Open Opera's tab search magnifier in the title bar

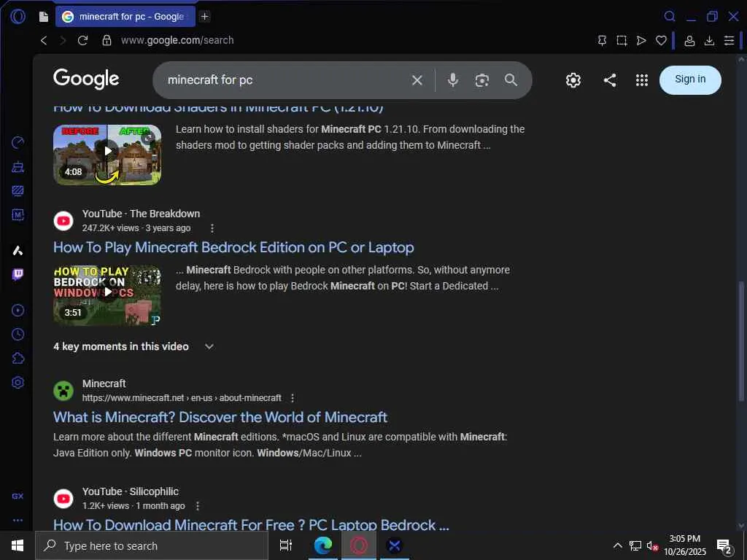[670, 17]
